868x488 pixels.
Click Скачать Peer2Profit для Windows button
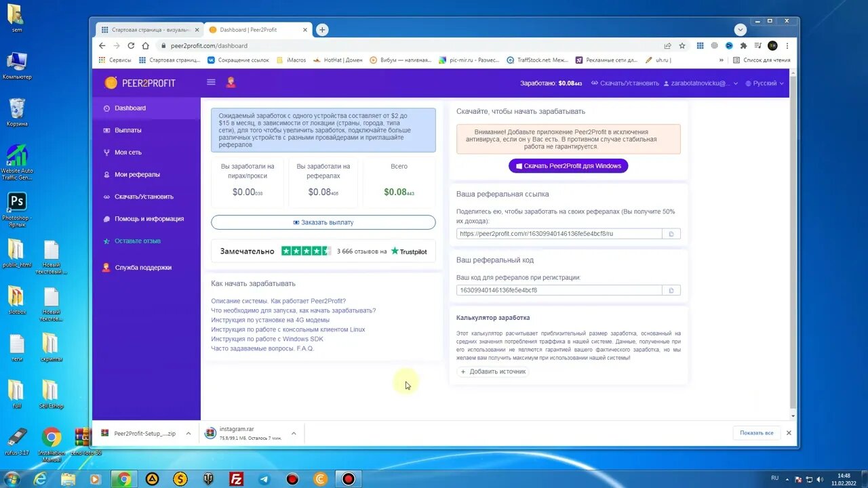[568, 166]
